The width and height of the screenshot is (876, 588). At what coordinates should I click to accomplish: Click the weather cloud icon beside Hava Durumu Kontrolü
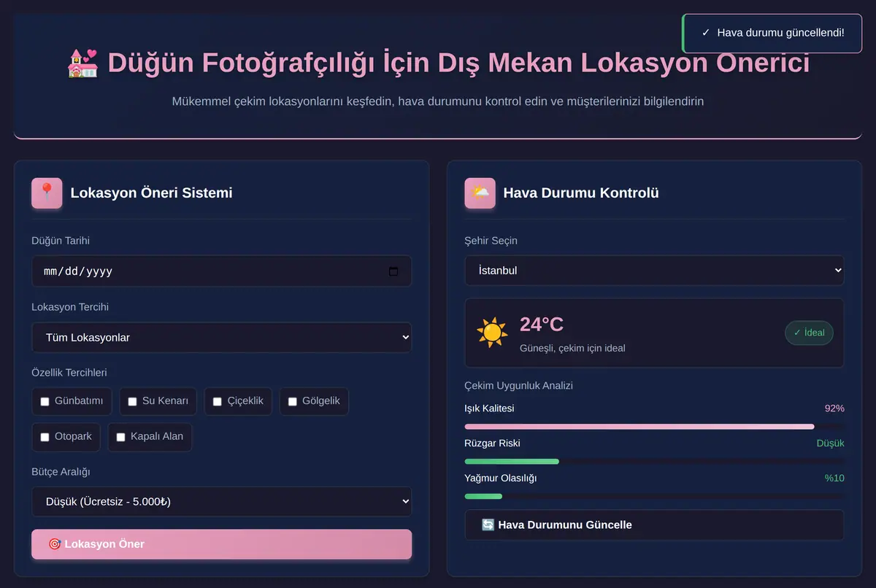click(x=480, y=193)
